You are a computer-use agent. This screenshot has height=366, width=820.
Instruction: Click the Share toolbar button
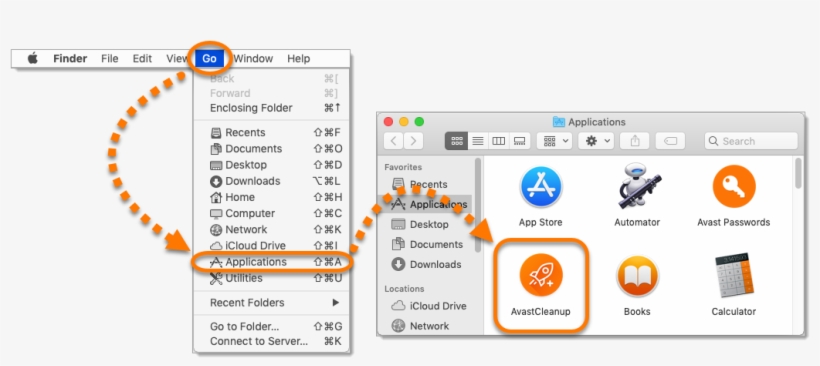tap(634, 141)
